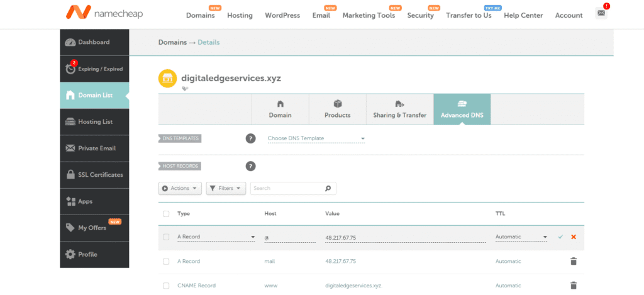Open DNS Templates help question mark
The height and width of the screenshot is (295, 644).
[250, 138]
